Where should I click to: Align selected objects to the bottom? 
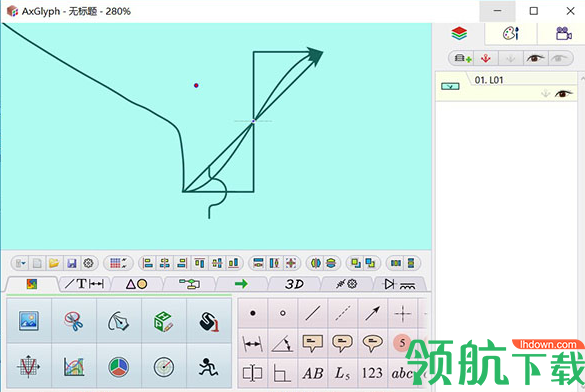(x=234, y=263)
